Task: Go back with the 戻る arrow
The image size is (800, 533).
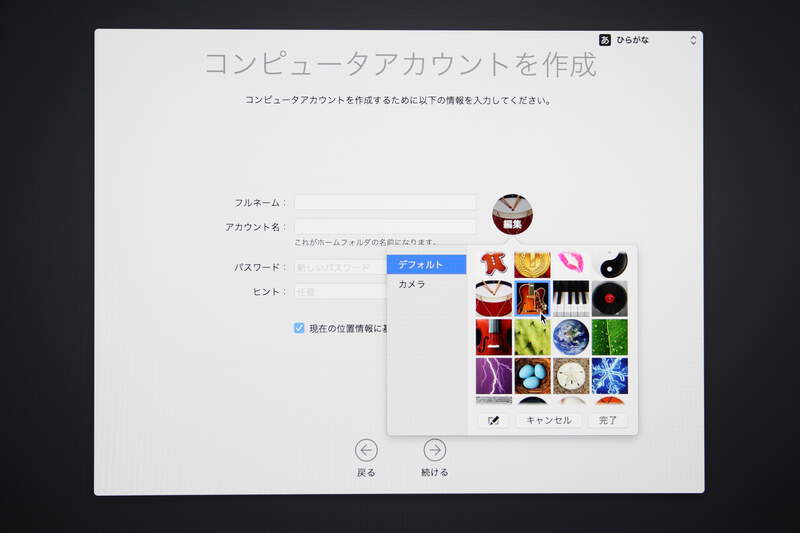Action: coord(366,450)
